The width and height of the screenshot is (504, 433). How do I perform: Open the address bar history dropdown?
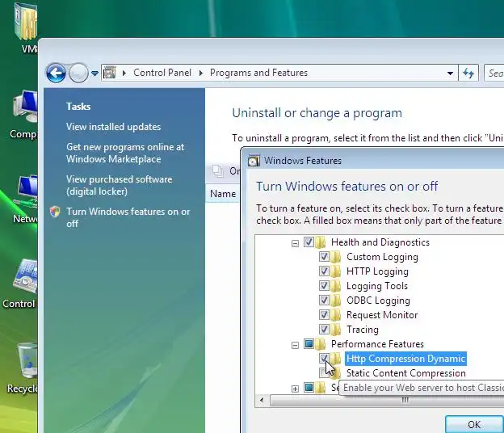coord(450,74)
